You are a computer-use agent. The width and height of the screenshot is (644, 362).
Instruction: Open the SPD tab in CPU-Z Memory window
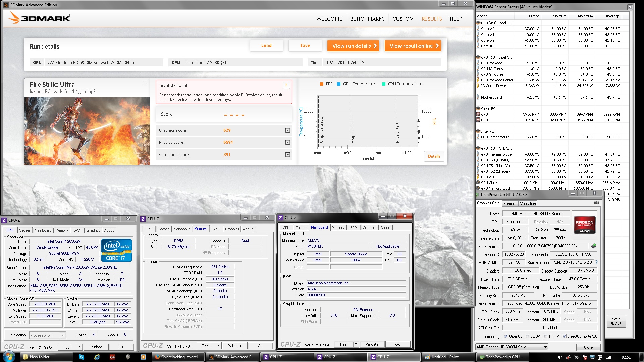(216, 229)
